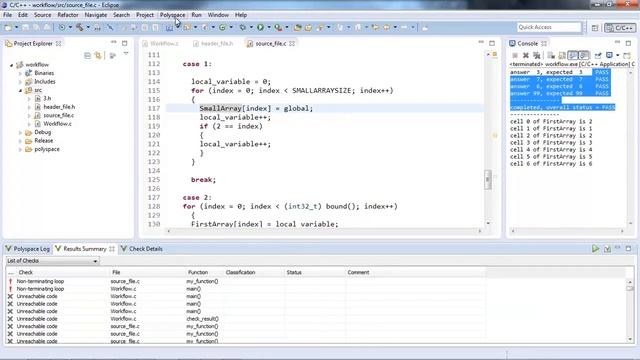Select Workflow.c in Project Explorer tree
This screenshot has width=640, height=360.
click(58, 124)
